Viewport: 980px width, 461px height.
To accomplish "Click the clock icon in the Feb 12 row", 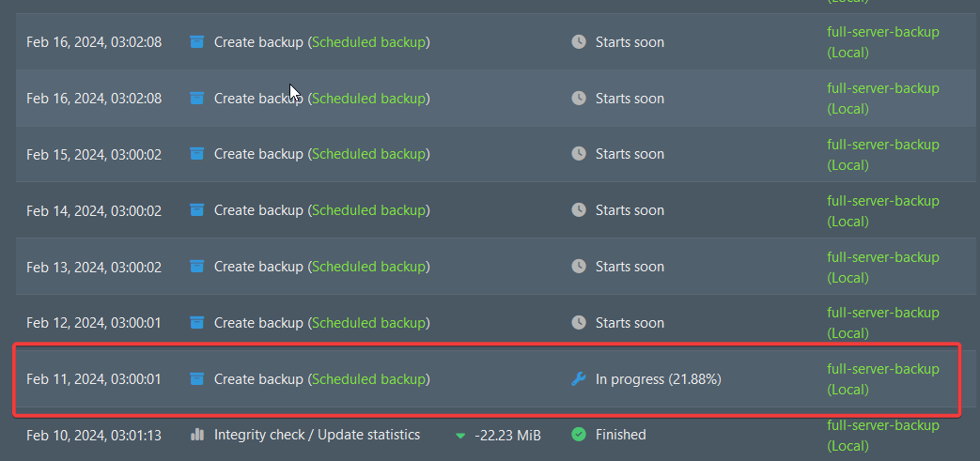I will tap(579, 323).
